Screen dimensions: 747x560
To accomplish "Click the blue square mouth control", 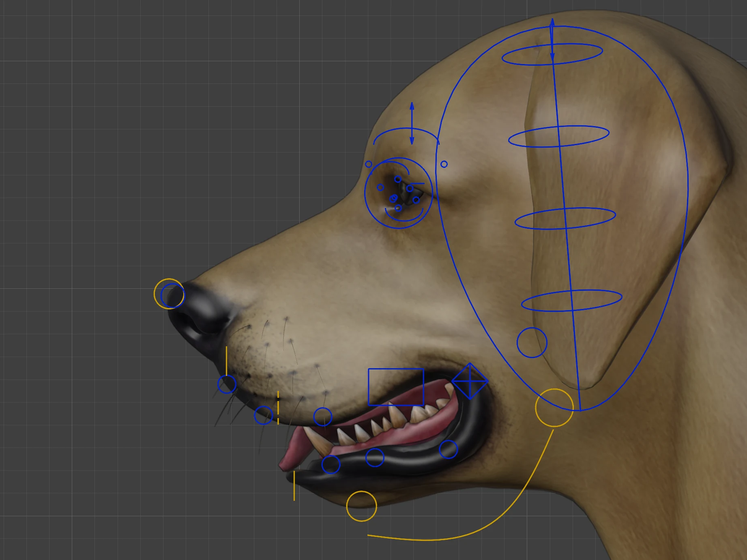I will (x=396, y=387).
